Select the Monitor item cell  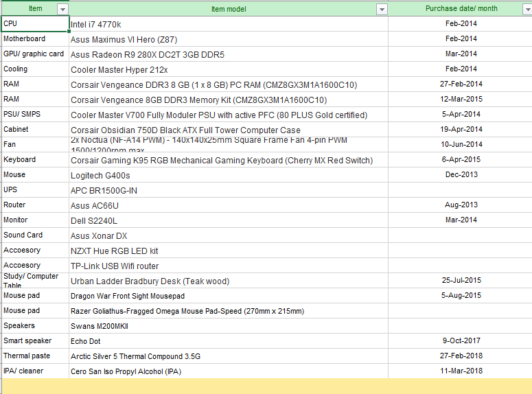point(35,220)
